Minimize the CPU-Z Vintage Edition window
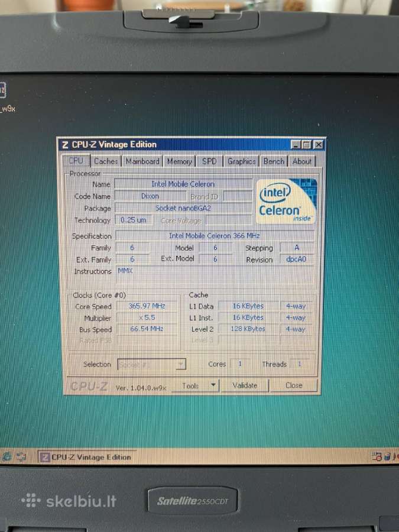The image size is (399, 532). tap(296, 145)
